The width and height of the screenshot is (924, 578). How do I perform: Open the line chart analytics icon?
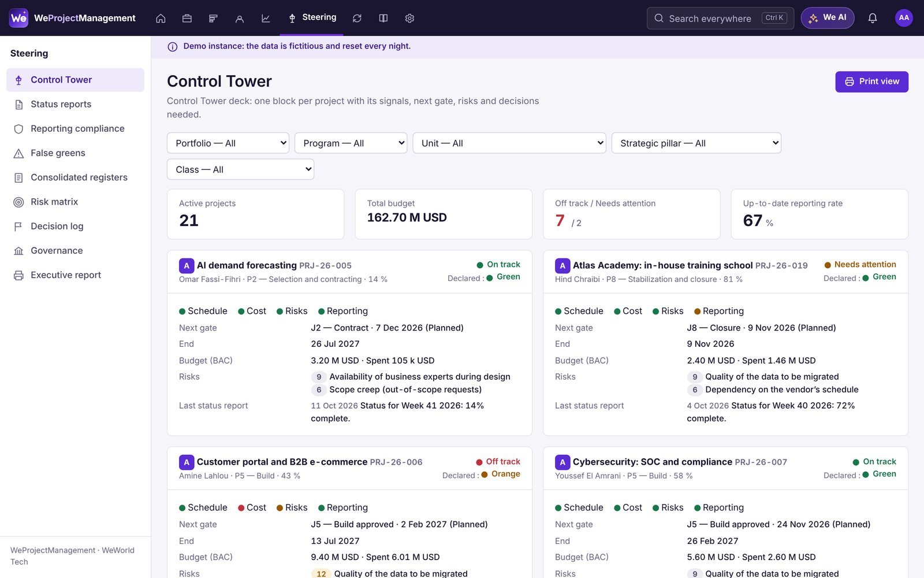tap(266, 18)
